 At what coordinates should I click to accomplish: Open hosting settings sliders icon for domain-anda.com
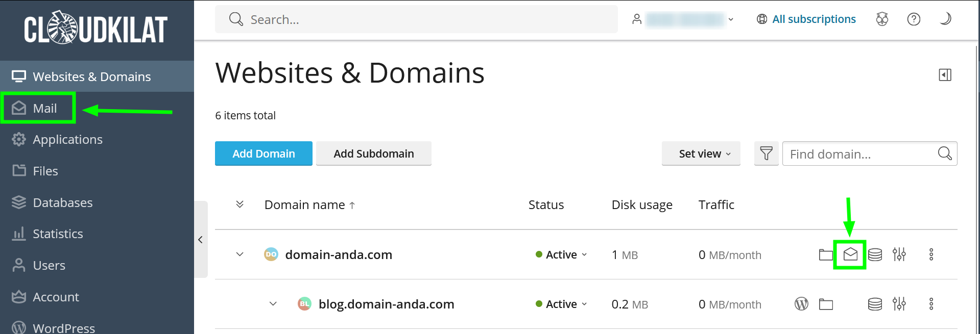tap(899, 254)
